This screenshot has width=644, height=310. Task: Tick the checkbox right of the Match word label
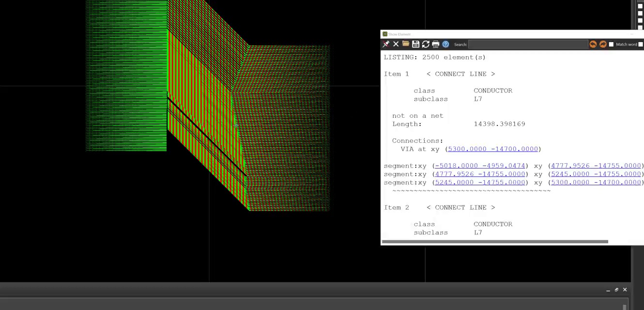(640, 45)
